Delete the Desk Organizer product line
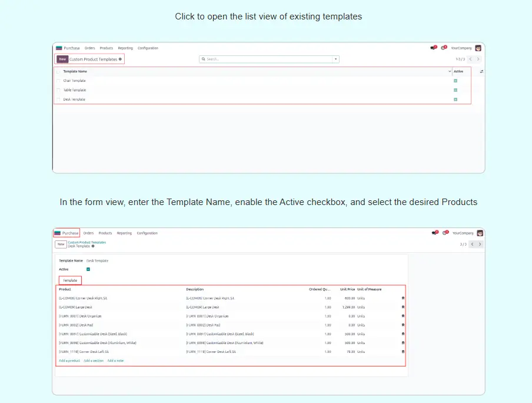This screenshot has width=532, height=403. pyautogui.click(x=403, y=316)
